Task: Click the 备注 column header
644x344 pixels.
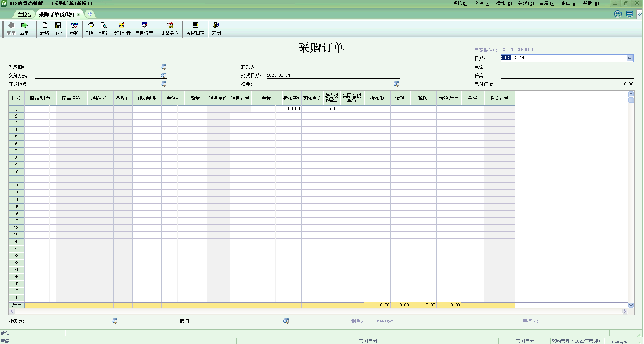Action: [x=473, y=98]
